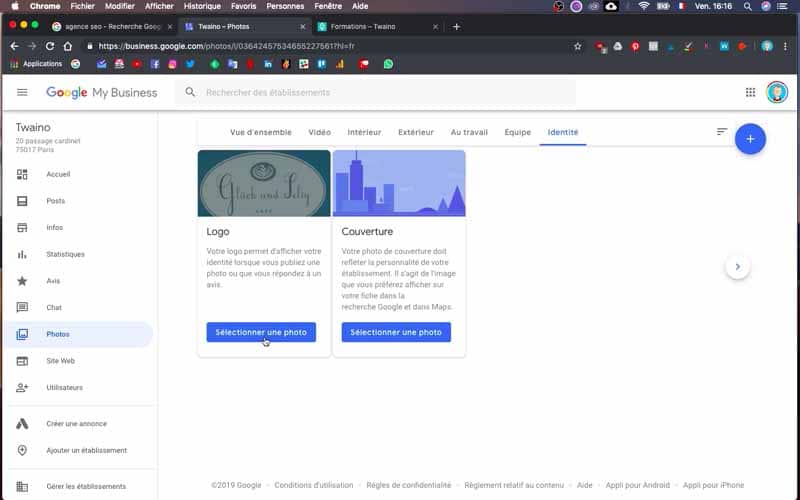Open the account avatar menu
This screenshot has height=500, width=800.
pos(777,92)
